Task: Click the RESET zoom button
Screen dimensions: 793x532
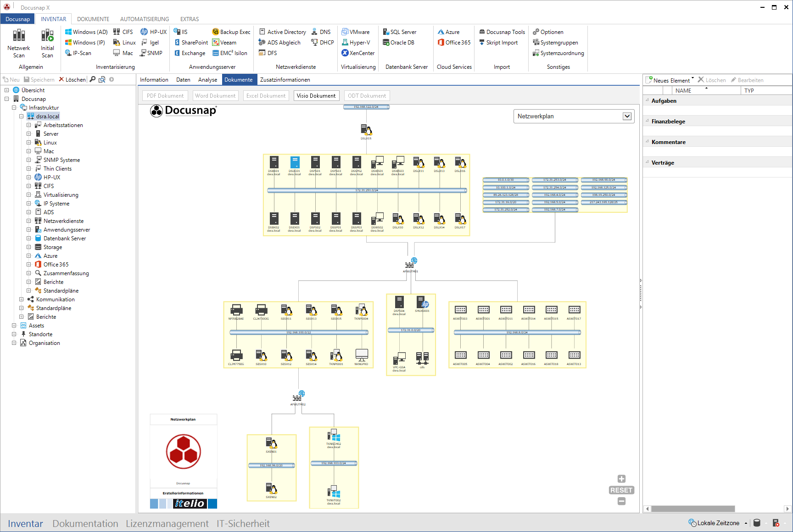Action: 621,490
